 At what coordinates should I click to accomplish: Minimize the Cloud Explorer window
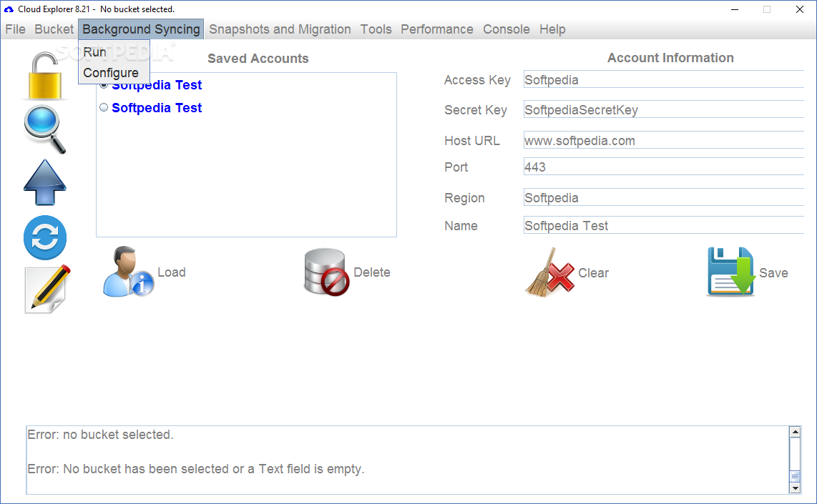[735, 9]
